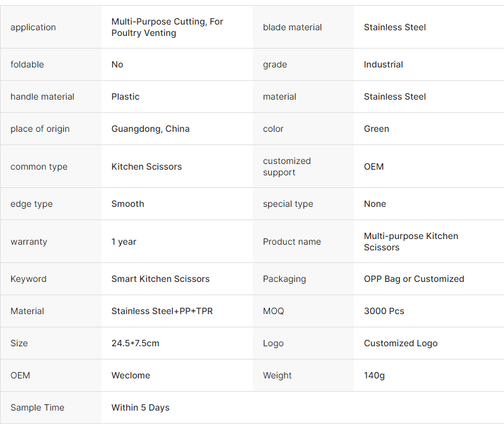Image resolution: width=504 pixels, height=427 pixels.
Task: Select the "Guangdong, China" origin value
Action: (150, 129)
